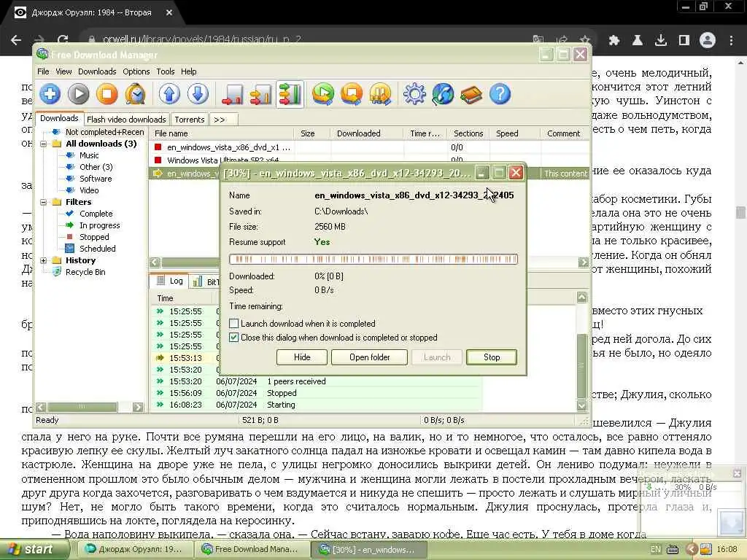Click the EN language indicator in tray

click(x=656, y=549)
